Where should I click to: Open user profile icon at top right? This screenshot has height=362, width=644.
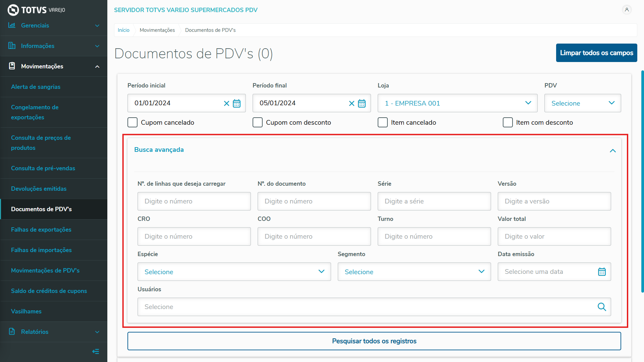point(627,10)
